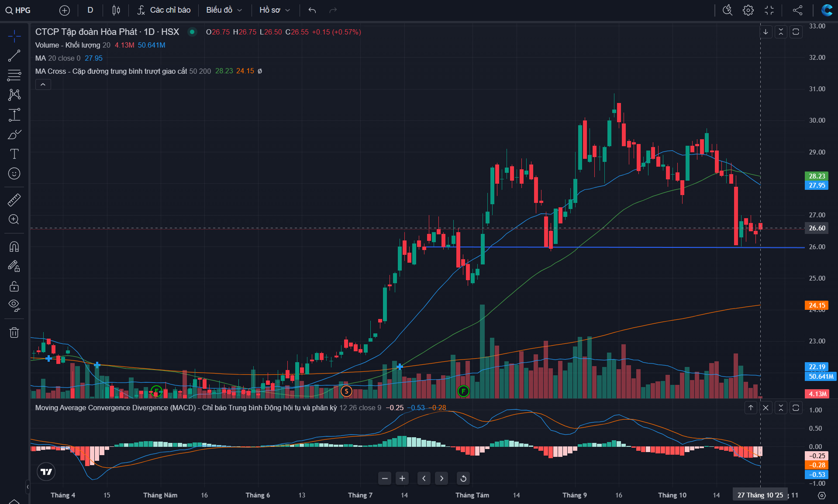Open time axis settings gear
The height and width of the screenshot is (504, 838).
(x=822, y=495)
